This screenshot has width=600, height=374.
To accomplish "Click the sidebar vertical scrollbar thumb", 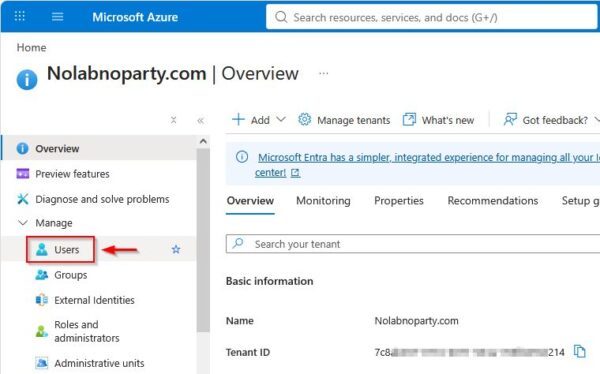I will [x=203, y=240].
